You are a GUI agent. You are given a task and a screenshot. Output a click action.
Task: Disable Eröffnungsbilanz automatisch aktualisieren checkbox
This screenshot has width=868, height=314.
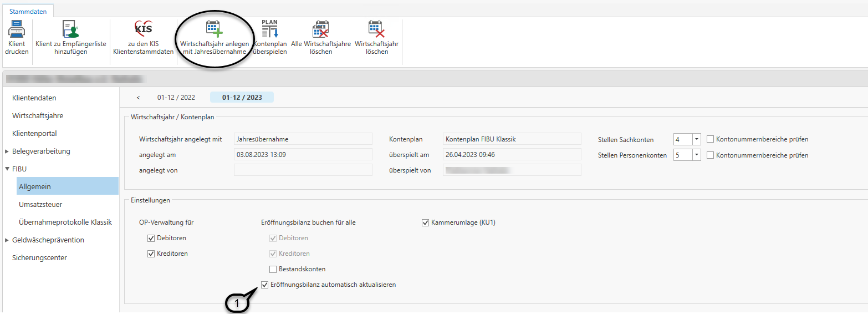265,285
